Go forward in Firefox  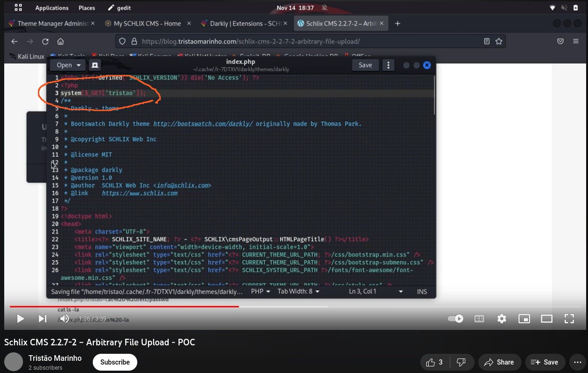[x=30, y=41]
